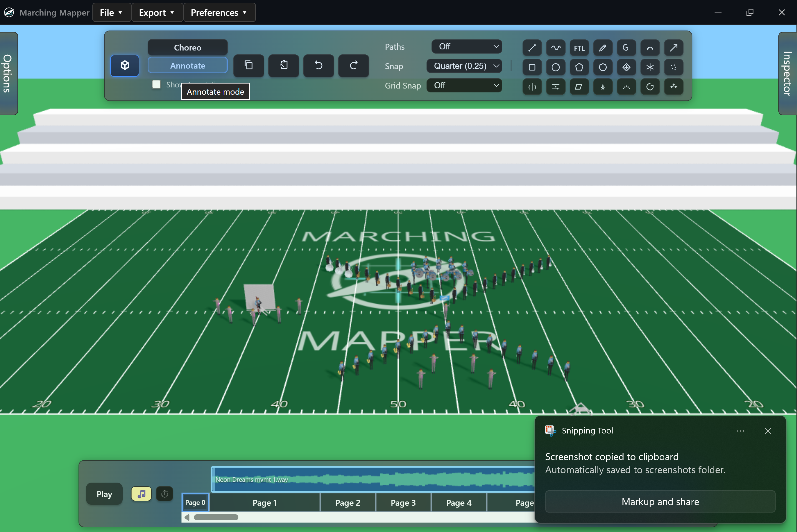
Task: Open the Grid Snap dropdown
Action: tap(464, 85)
